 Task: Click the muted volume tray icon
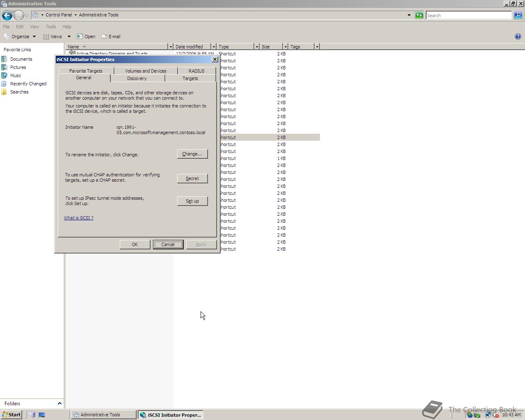coord(495,415)
